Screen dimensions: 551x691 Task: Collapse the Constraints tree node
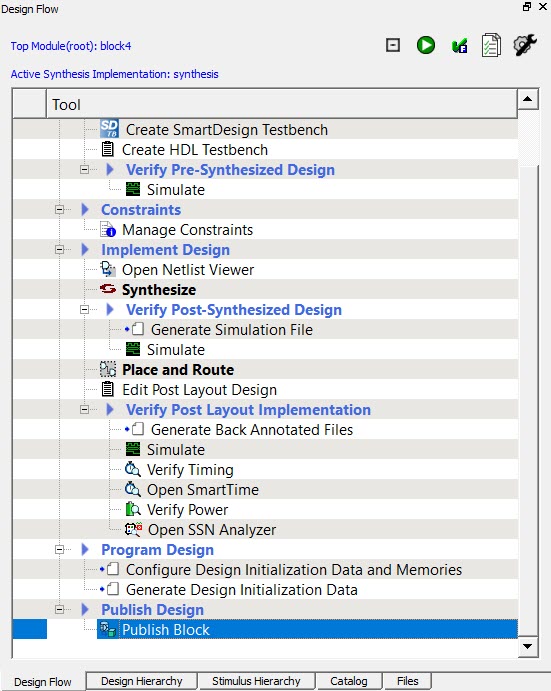[x=60, y=210]
